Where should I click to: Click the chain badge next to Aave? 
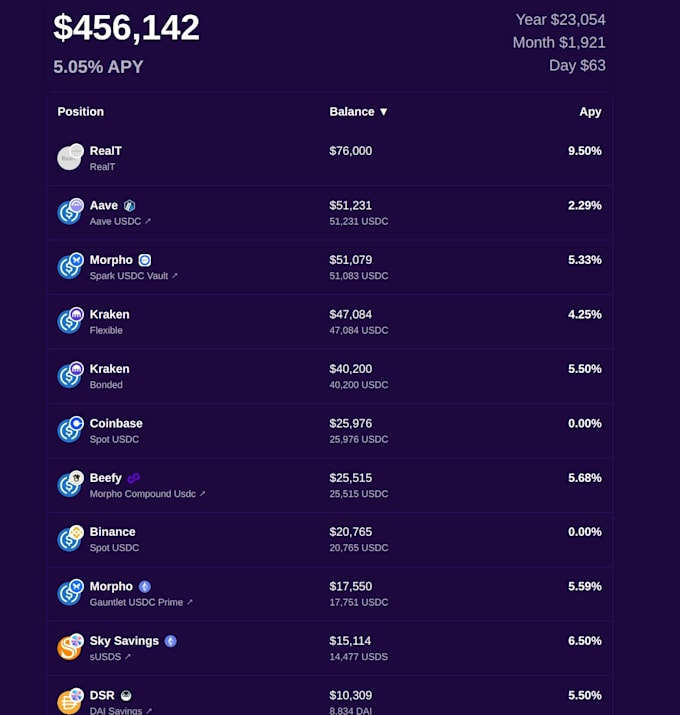[130, 206]
